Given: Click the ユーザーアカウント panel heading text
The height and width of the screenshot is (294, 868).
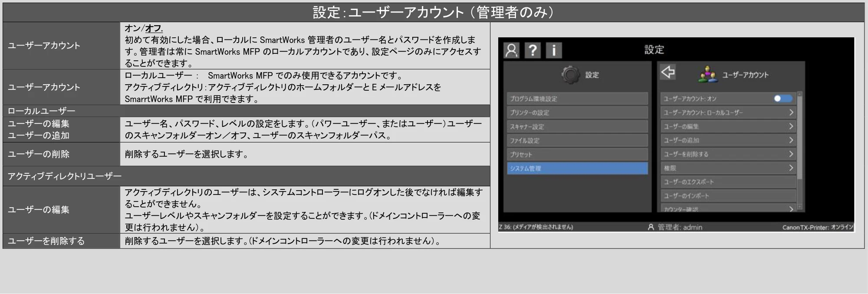Looking at the screenshot, I should coord(745,75).
